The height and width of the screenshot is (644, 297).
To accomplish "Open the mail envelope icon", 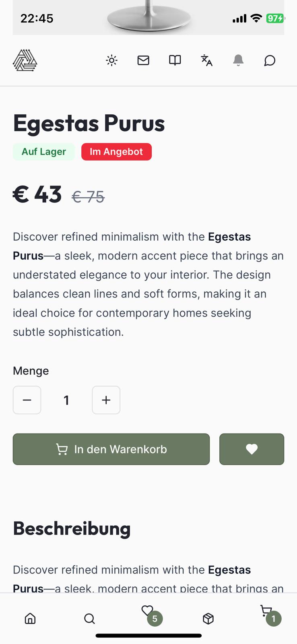I will click(x=143, y=60).
